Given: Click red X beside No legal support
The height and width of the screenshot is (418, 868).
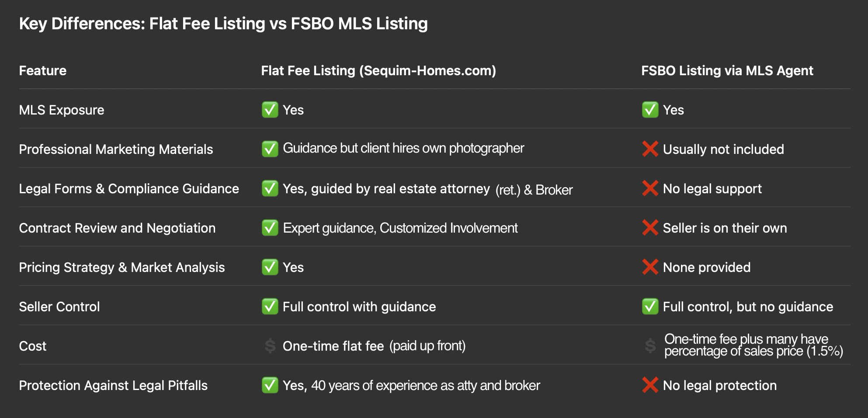Looking at the screenshot, I should 650,188.
